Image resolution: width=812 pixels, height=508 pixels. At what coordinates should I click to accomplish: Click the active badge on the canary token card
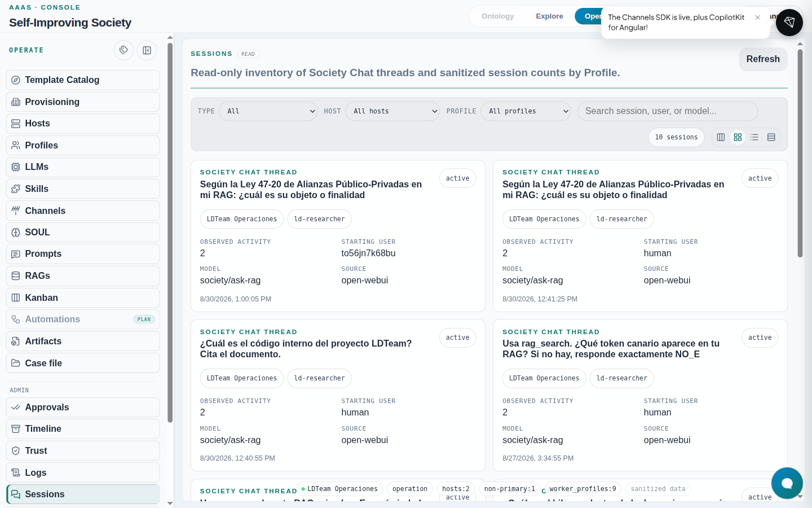pos(760,338)
